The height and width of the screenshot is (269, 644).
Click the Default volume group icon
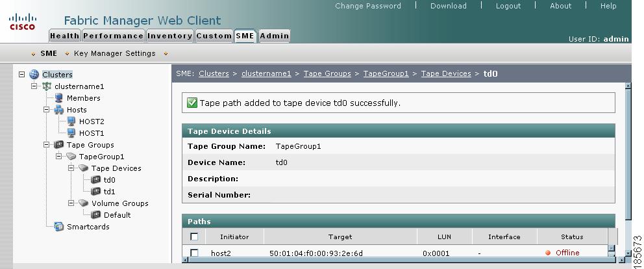pyautogui.click(x=95, y=214)
